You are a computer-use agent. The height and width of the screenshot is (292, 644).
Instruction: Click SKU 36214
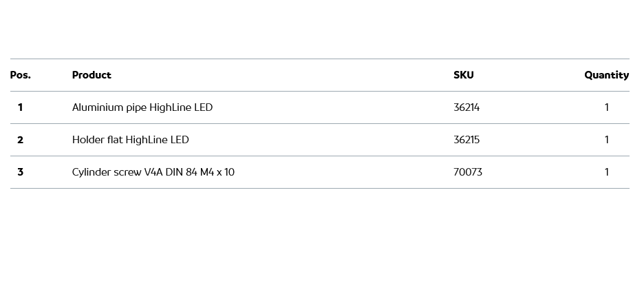(466, 107)
